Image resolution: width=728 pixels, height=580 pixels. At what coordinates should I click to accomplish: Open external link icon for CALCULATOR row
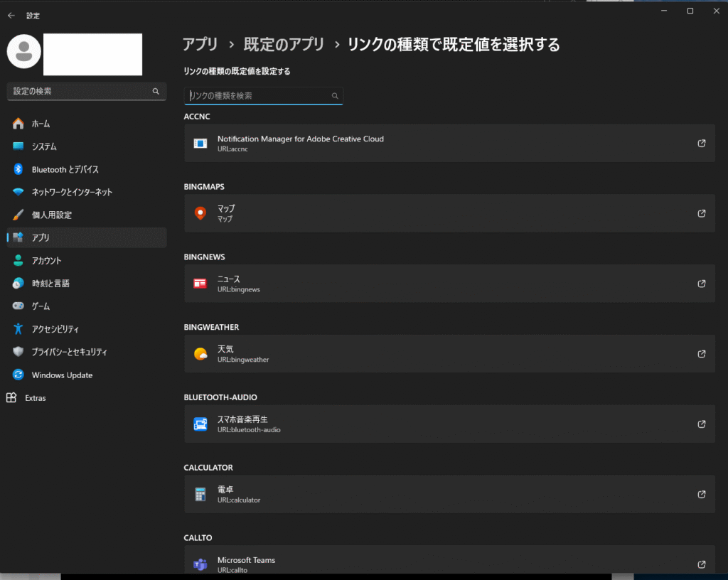[702, 494]
